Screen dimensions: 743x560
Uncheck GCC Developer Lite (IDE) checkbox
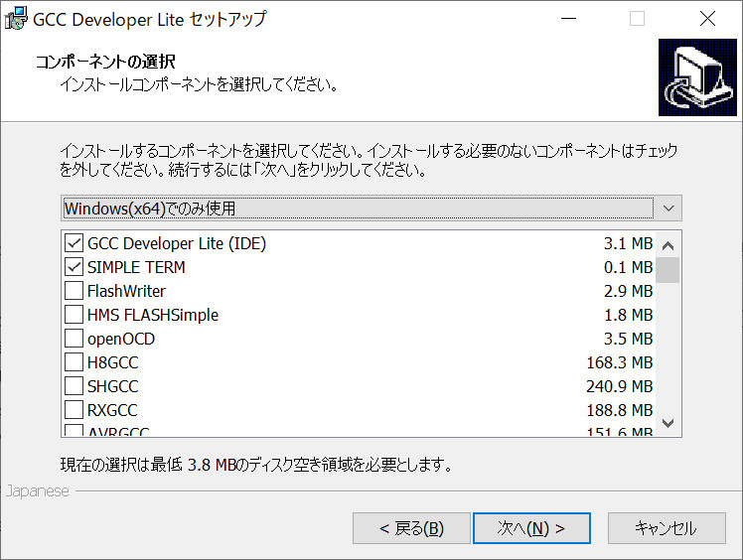click(74, 243)
